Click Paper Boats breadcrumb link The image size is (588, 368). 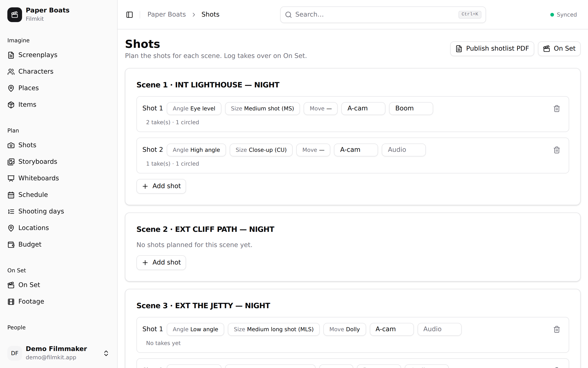(x=167, y=14)
